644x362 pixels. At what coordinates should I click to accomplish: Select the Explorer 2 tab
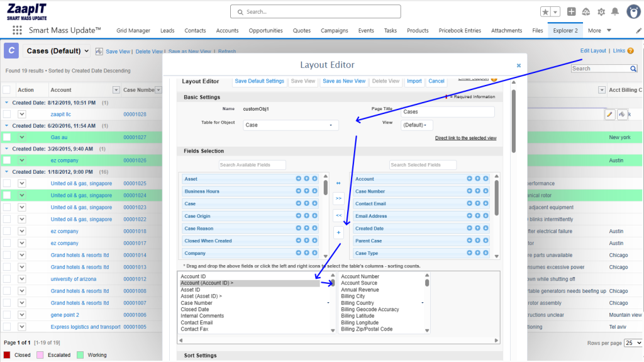[565, 30]
